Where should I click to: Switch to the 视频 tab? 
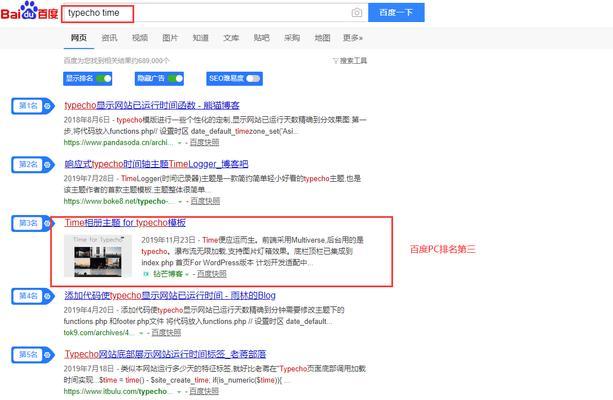point(140,38)
